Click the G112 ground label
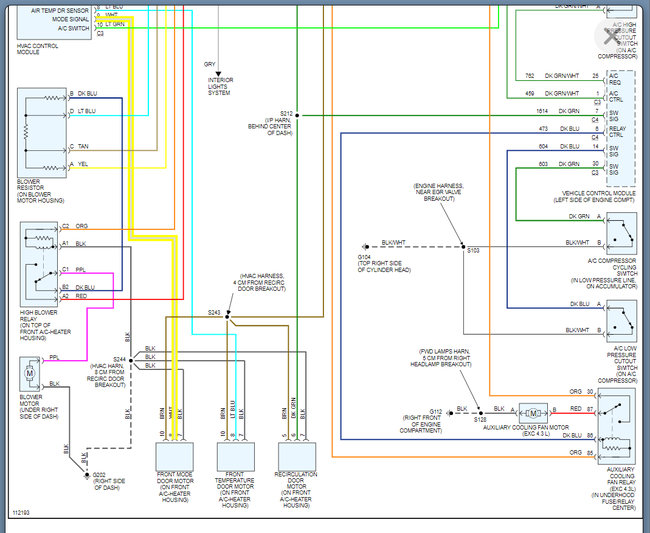 click(436, 412)
